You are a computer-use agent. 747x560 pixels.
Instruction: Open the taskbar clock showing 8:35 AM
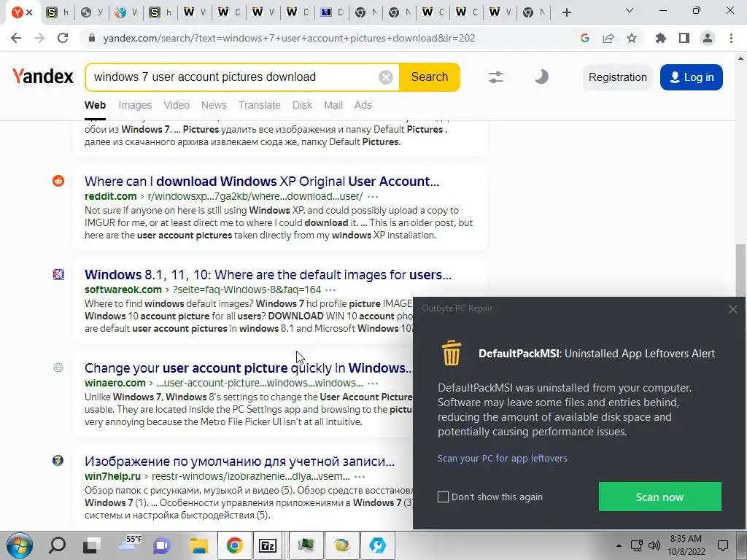[686, 545]
